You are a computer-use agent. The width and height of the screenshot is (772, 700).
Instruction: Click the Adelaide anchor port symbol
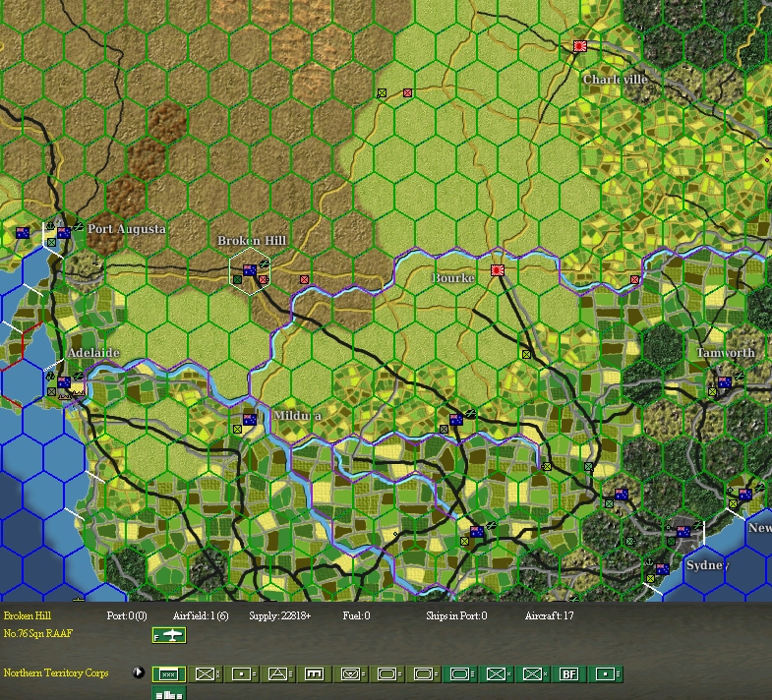click(x=51, y=377)
